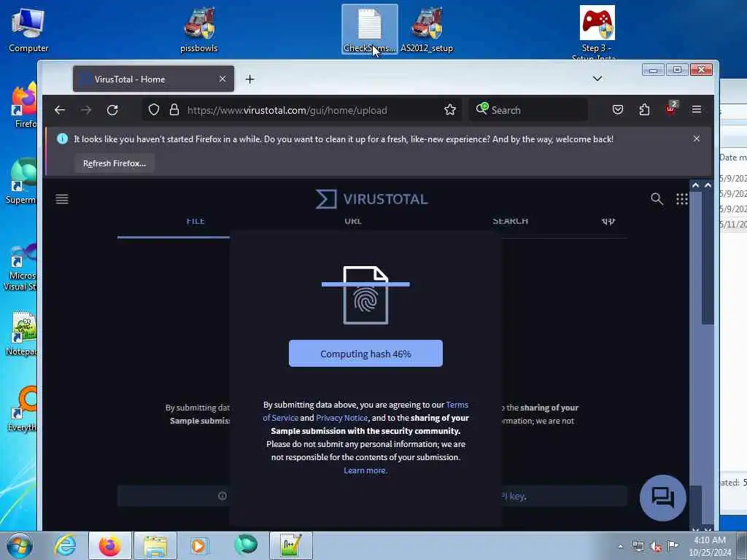This screenshot has height=560, width=747.
Task: Open the VirusTotal apps grid icon
Action: pos(682,199)
